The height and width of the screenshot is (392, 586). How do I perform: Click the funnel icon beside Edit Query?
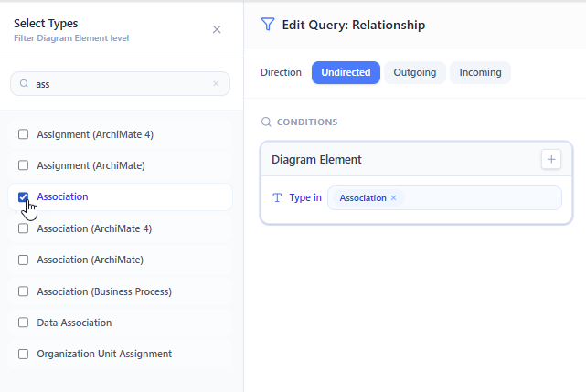pyautogui.click(x=268, y=25)
